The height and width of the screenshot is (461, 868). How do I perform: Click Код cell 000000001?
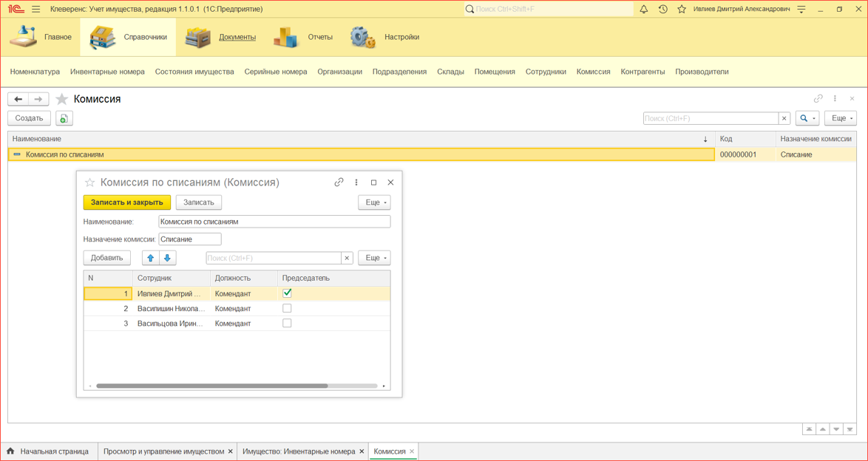(745, 154)
